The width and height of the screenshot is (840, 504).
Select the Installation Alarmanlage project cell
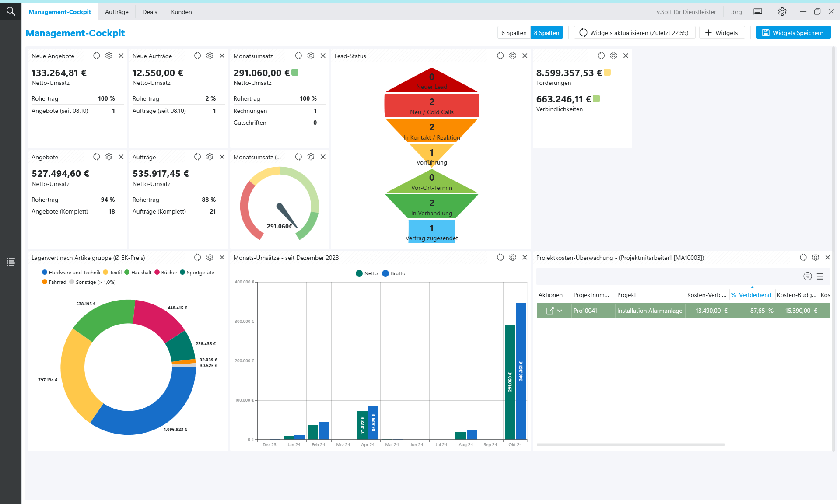click(x=650, y=311)
